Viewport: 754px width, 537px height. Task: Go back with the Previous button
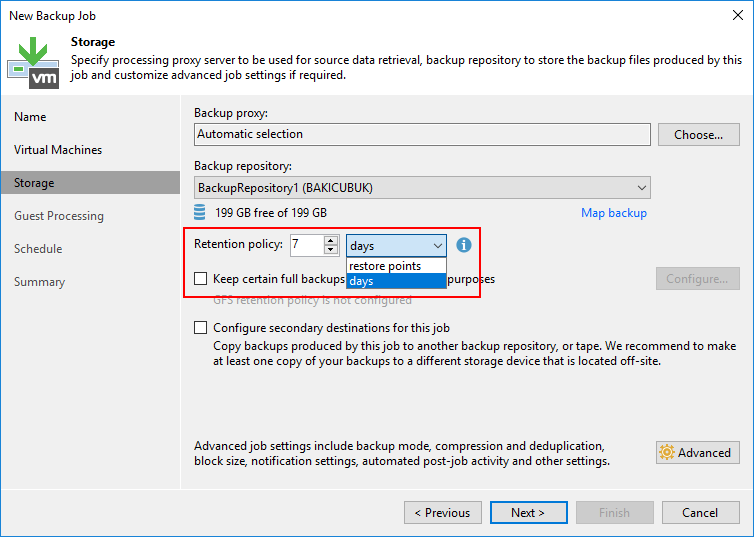pos(441,513)
